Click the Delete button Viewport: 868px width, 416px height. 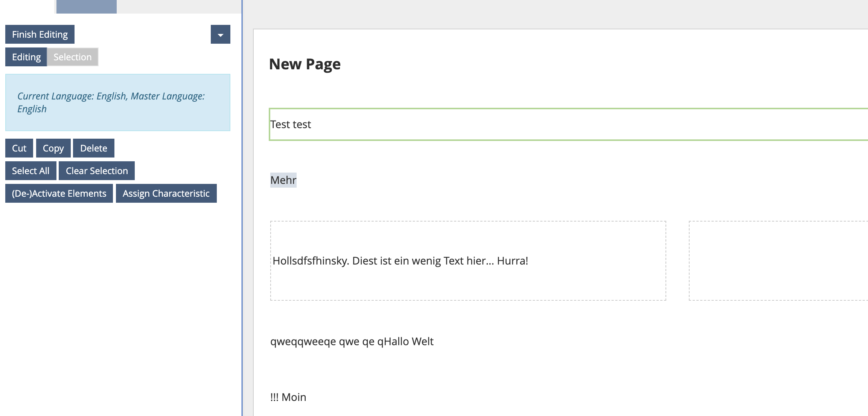[x=93, y=148]
